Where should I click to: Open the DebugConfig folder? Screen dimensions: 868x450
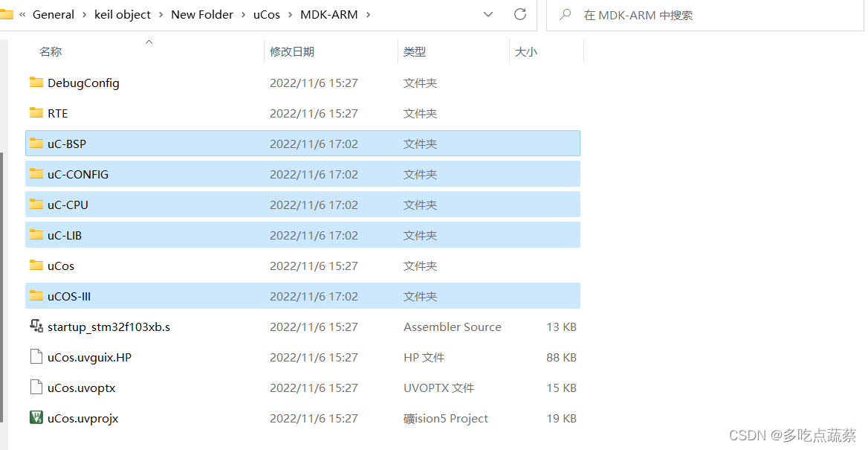82,83
